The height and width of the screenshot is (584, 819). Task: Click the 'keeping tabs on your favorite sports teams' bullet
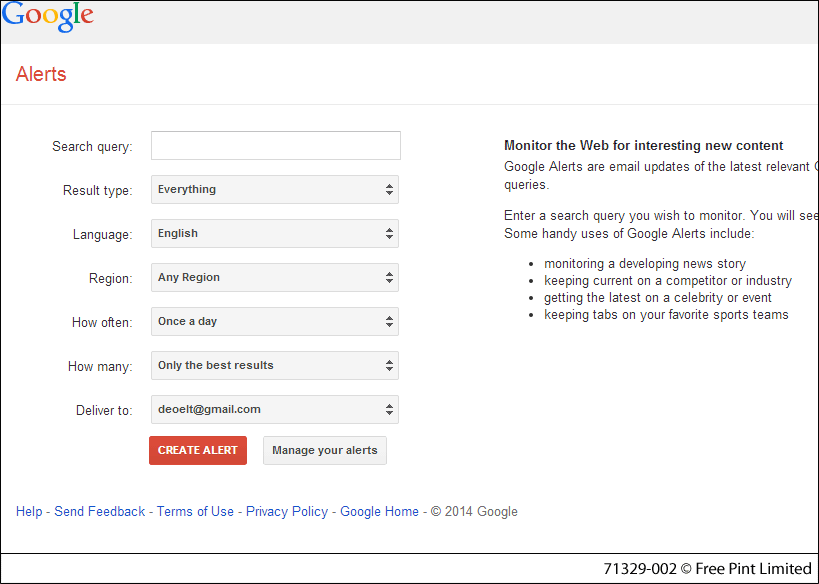point(666,314)
